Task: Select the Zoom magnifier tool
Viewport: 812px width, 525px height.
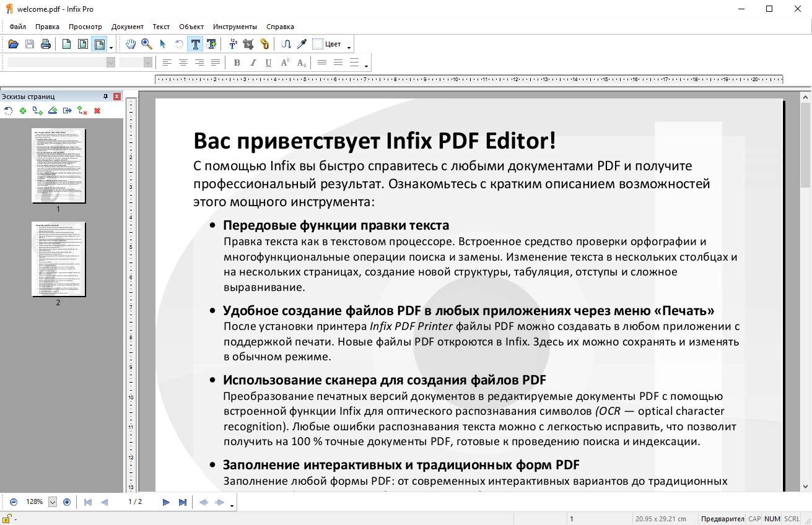Action: [147, 44]
